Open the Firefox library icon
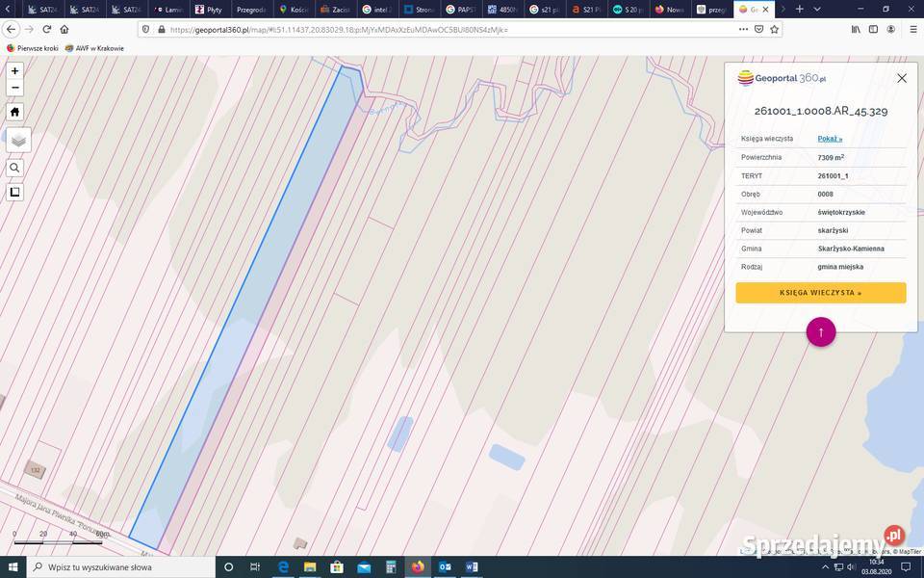924x578 pixels. coord(856,29)
